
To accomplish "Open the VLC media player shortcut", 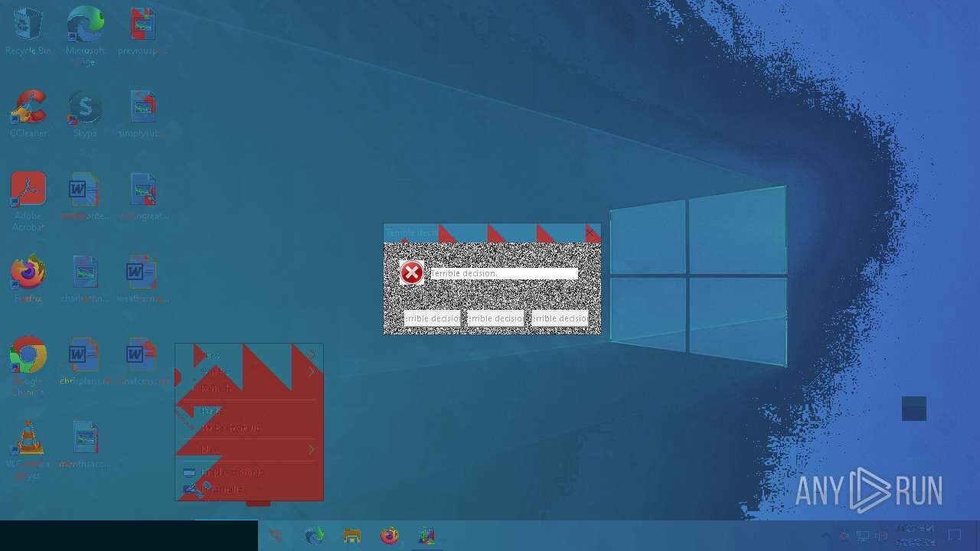I will (x=28, y=439).
